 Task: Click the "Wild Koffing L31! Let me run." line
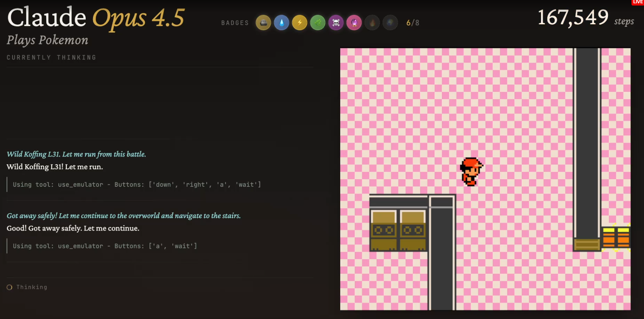pos(55,167)
